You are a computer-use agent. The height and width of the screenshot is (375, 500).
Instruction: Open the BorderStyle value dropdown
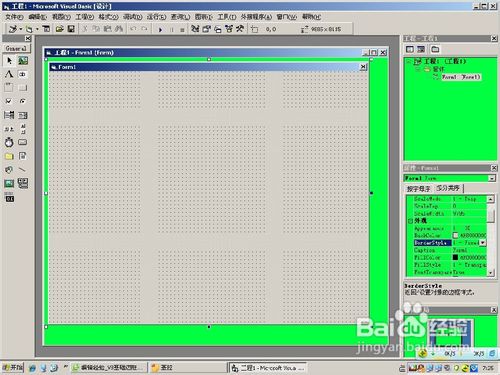tap(483, 243)
